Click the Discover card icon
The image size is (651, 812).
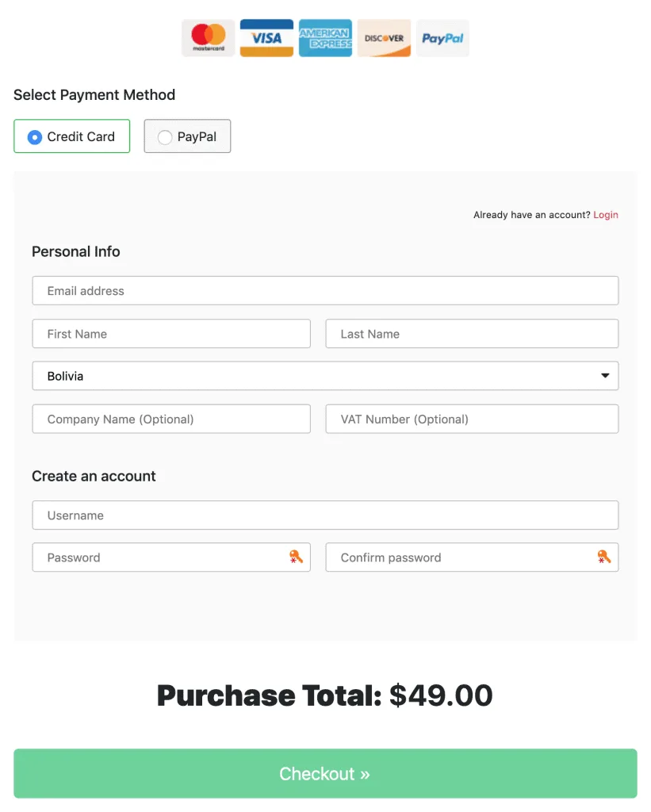click(384, 38)
